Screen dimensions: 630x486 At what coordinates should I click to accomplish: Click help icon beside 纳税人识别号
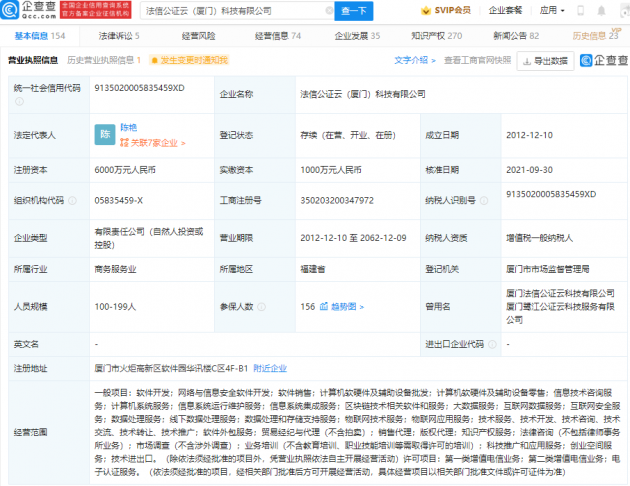coord(484,200)
